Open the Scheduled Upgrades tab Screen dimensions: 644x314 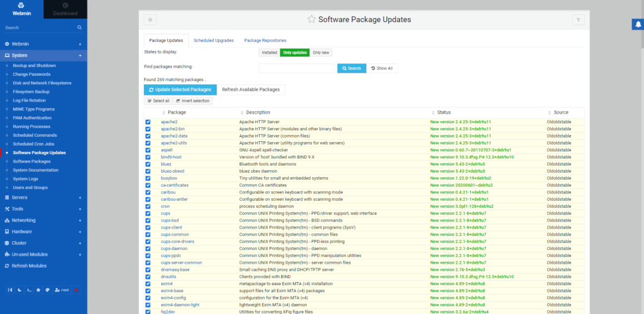pyautogui.click(x=214, y=41)
